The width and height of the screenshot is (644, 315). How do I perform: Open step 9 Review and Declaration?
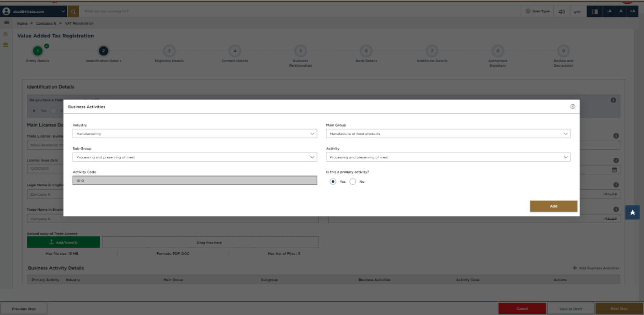click(564, 51)
